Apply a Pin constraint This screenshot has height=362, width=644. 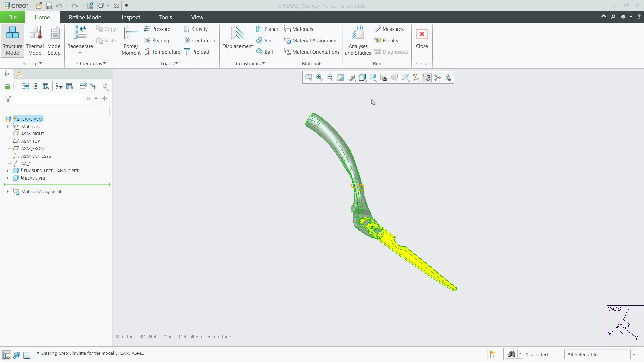[x=264, y=41]
